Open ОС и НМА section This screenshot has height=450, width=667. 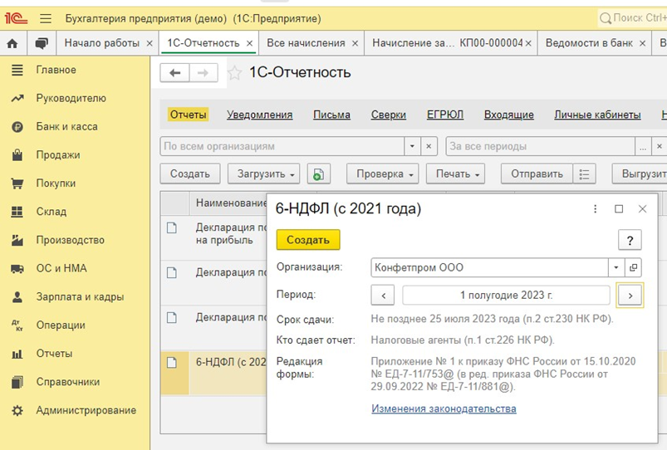click(x=61, y=268)
